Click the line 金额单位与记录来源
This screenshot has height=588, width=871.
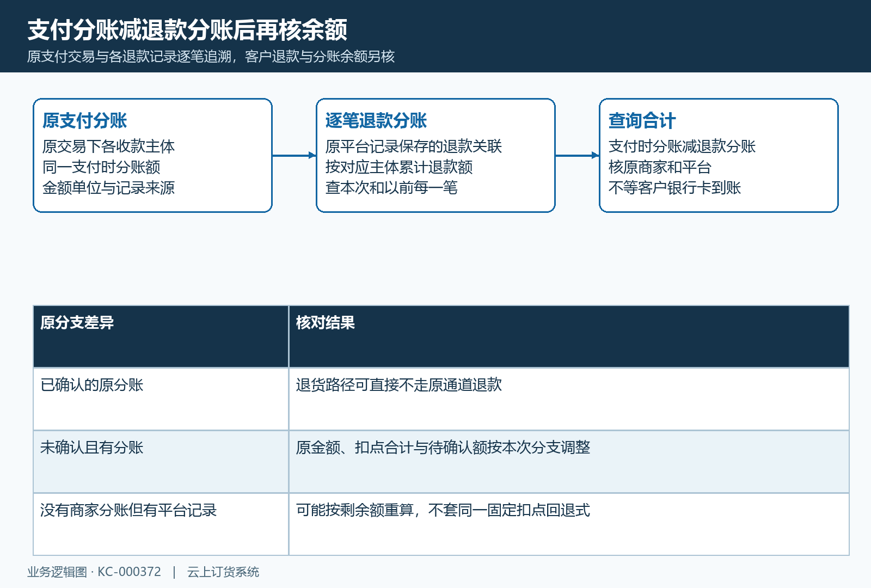108,187
